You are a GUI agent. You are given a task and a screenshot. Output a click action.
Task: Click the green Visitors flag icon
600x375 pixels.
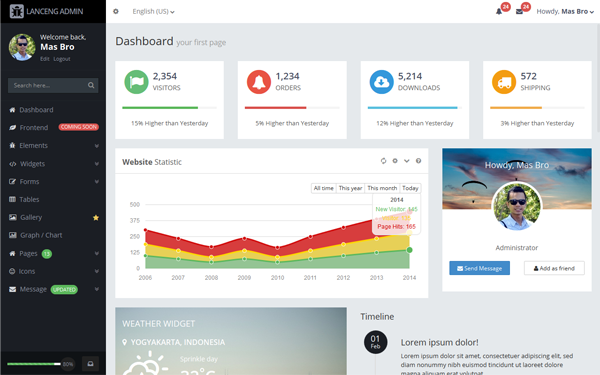[x=136, y=82]
